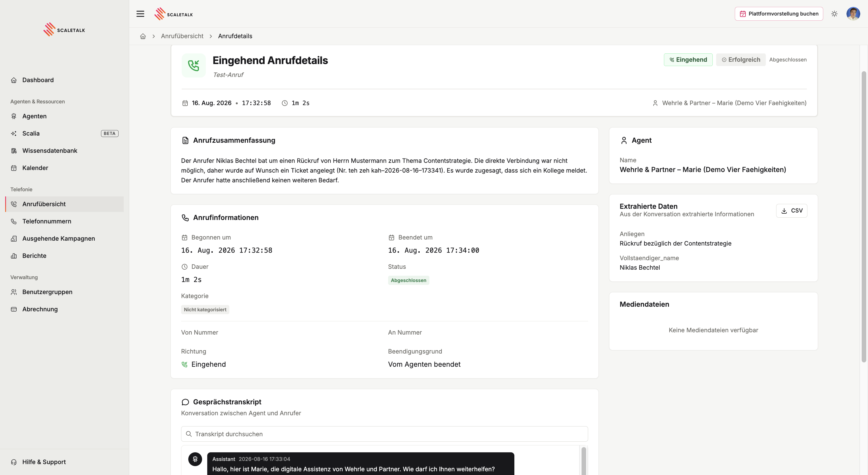Click the page vertical scrollbar
The height and width of the screenshot is (475, 868).
tap(863, 217)
